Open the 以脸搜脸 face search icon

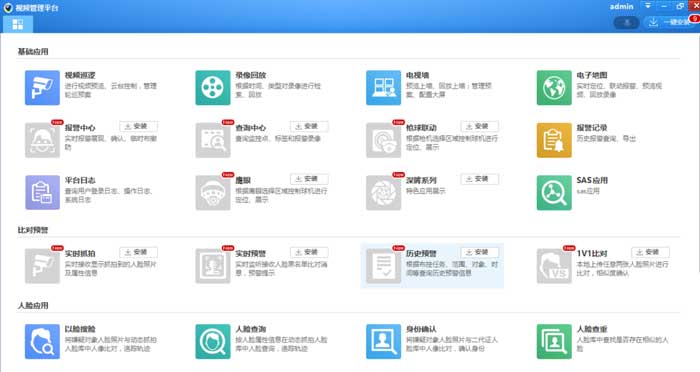tap(42, 342)
